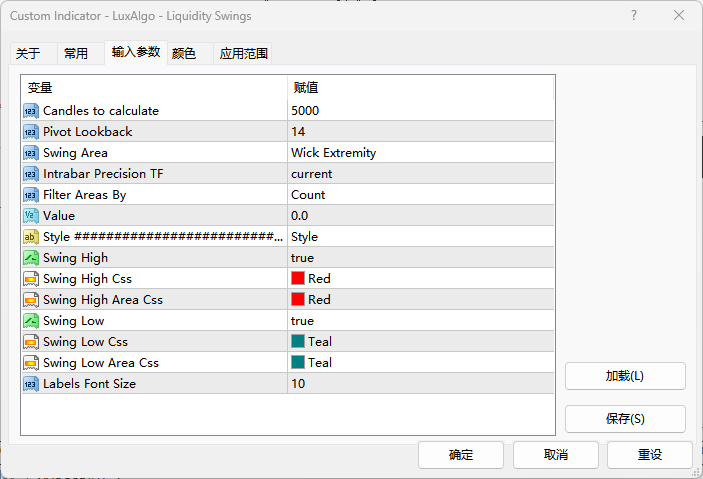The width and height of the screenshot is (703, 479).
Task: Click the 变量 column header
Action: (154, 87)
